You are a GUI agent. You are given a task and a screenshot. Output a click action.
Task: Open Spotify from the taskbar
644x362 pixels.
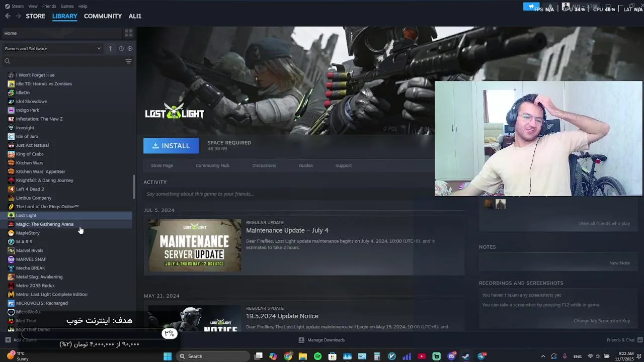click(x=317, y=356)
